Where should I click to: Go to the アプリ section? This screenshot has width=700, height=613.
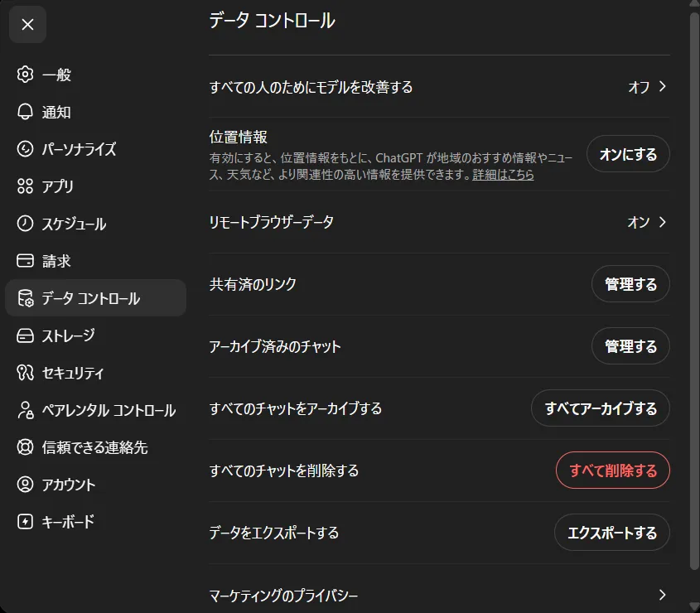[95, 186]
